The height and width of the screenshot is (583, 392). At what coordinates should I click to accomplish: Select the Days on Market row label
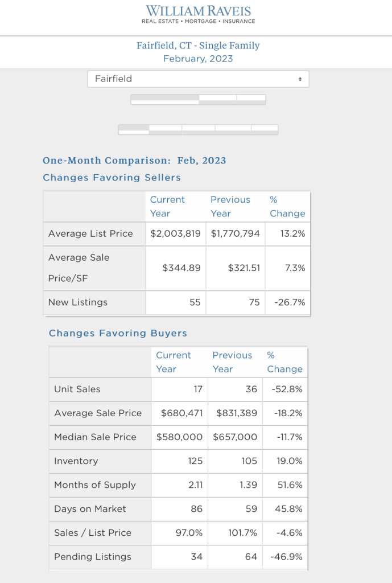pos(90,509)
